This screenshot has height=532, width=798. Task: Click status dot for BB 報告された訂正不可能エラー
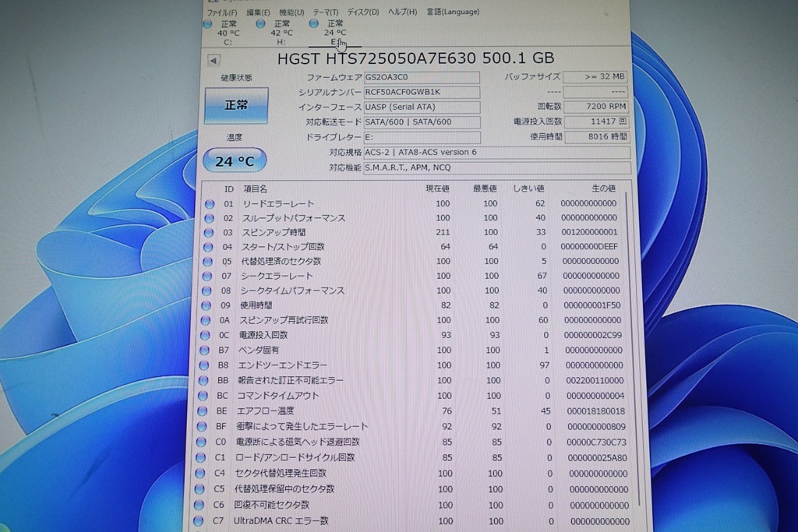203,380
